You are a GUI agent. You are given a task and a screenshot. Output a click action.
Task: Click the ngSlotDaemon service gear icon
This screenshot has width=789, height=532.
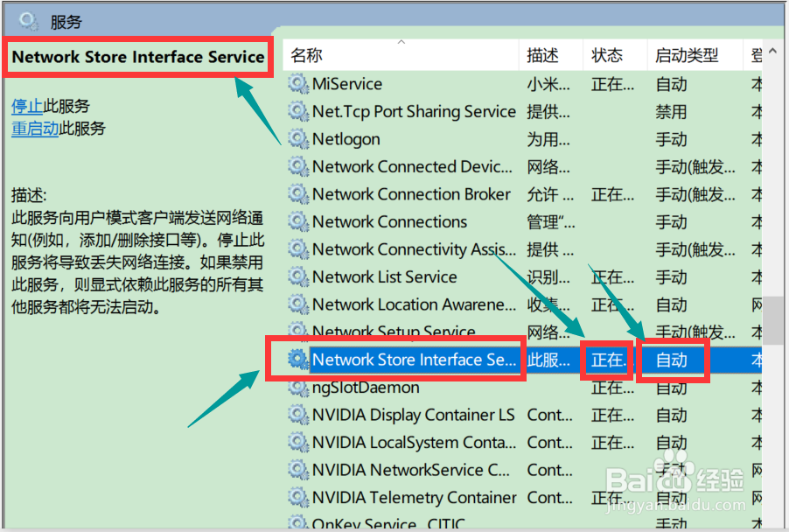tap(297, 388)
